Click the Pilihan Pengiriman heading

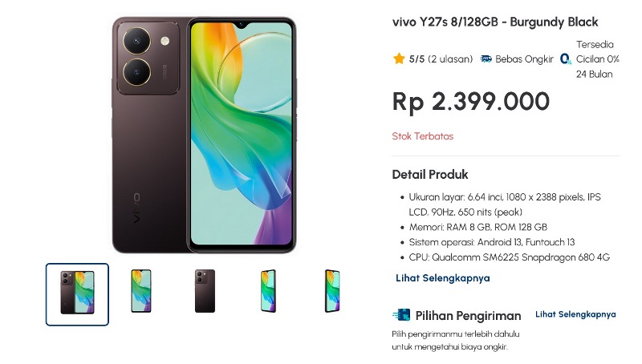(x=468, y=316)
